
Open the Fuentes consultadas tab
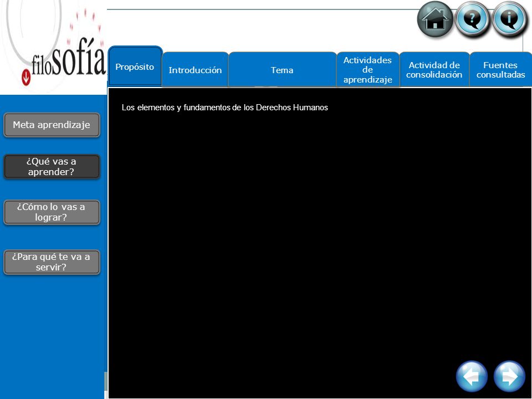point(500,70)
